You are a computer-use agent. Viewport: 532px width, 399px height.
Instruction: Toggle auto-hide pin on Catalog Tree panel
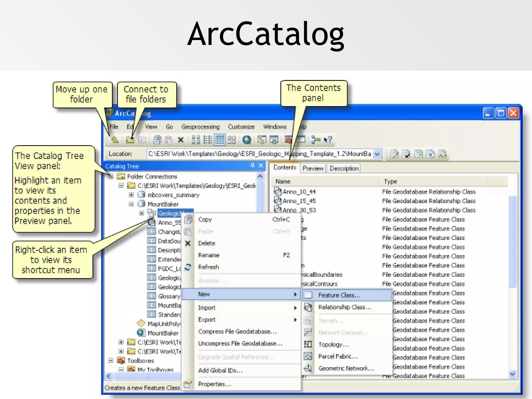(x=252, y=165)
